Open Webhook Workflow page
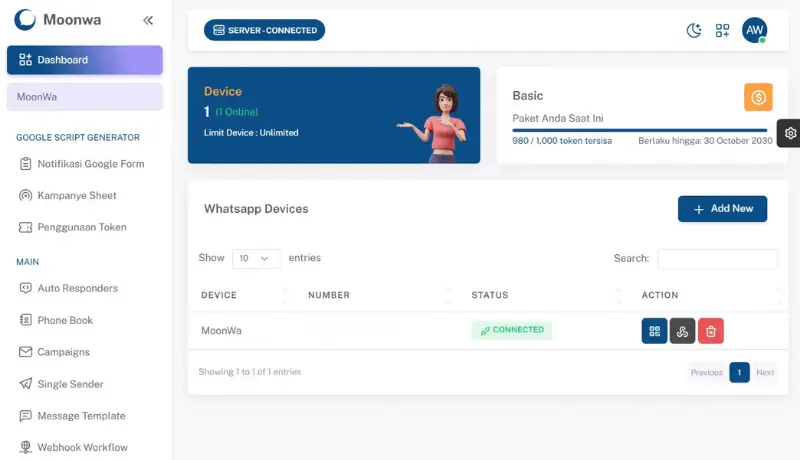 click(x=73, y=447)
